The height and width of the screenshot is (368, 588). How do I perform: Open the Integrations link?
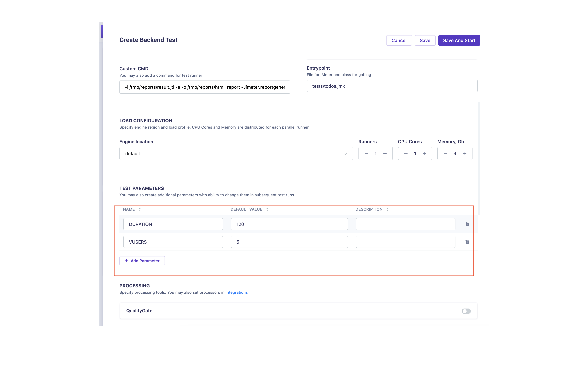[x=236, y=292]
